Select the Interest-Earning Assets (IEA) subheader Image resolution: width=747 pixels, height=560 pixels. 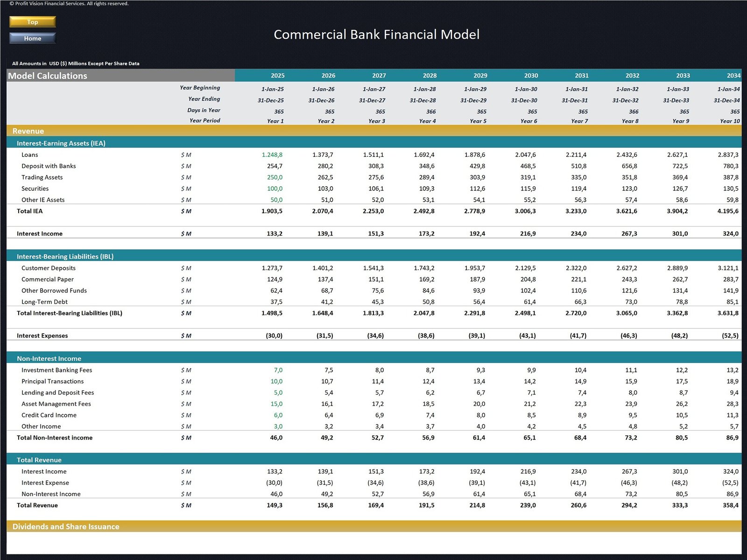(x=61, y=143)
